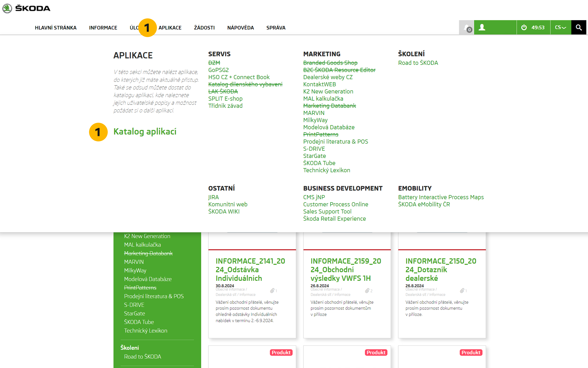Open HSO CZ + Connect Book
588x368 pixels.
tap(239, 77)
